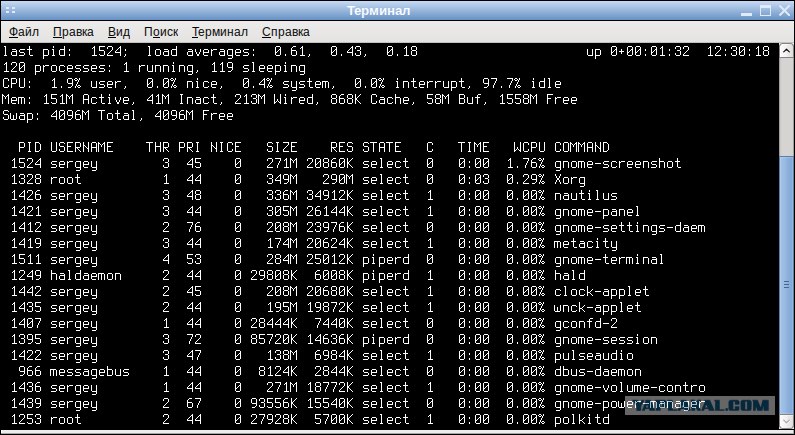
Task: Click the gnome-settings-daem command text
Action: [629, 228]
